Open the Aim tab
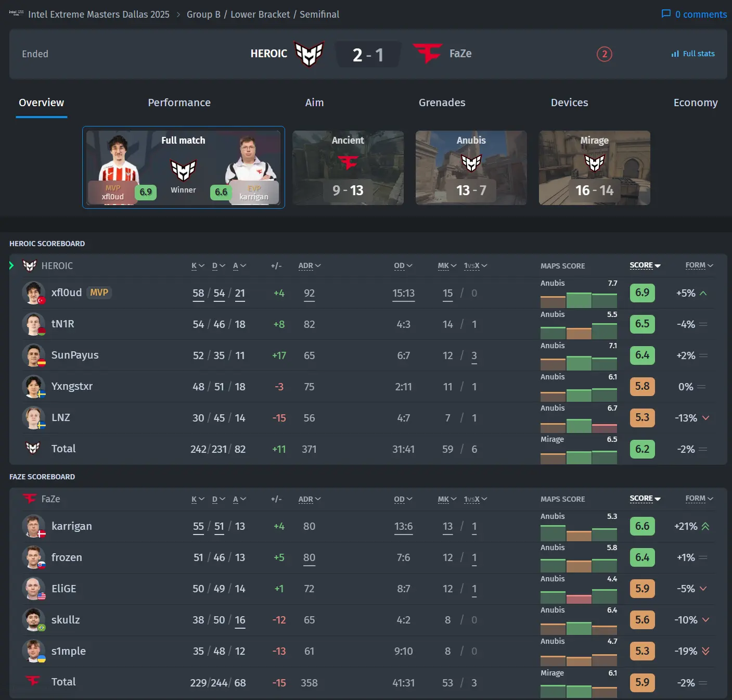 (x=314, y=103)
